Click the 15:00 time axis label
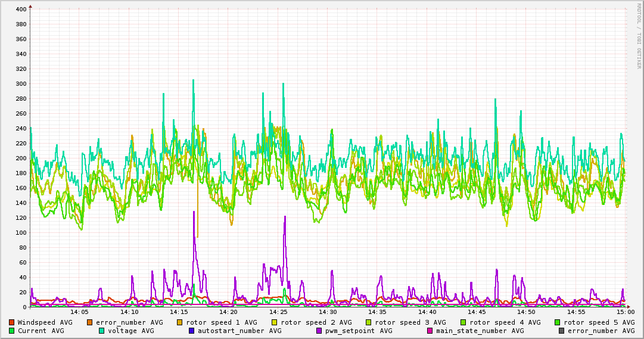The height and width of the screenshot is (339, 644). tap(625, 312)
